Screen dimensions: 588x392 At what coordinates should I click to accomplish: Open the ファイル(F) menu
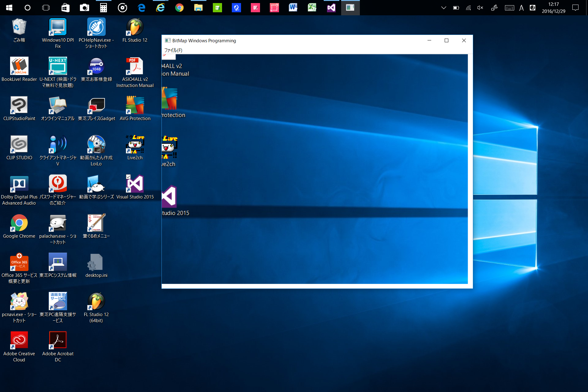(173, 50)
